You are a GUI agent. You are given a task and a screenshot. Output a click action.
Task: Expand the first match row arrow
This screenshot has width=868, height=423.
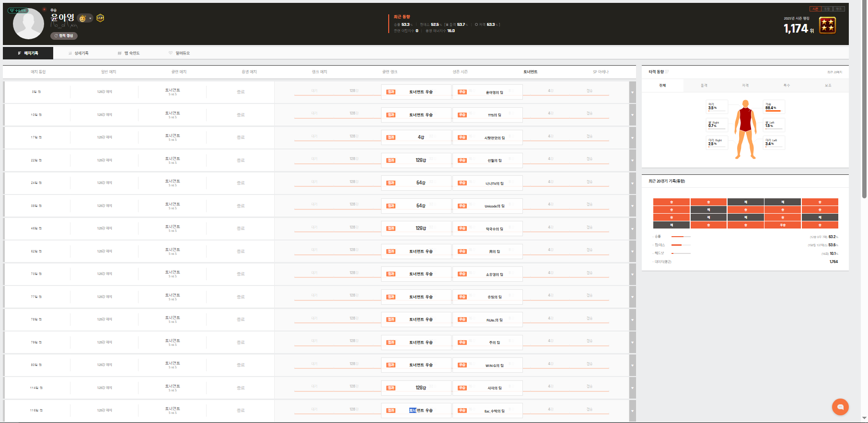tap(632, 92)
